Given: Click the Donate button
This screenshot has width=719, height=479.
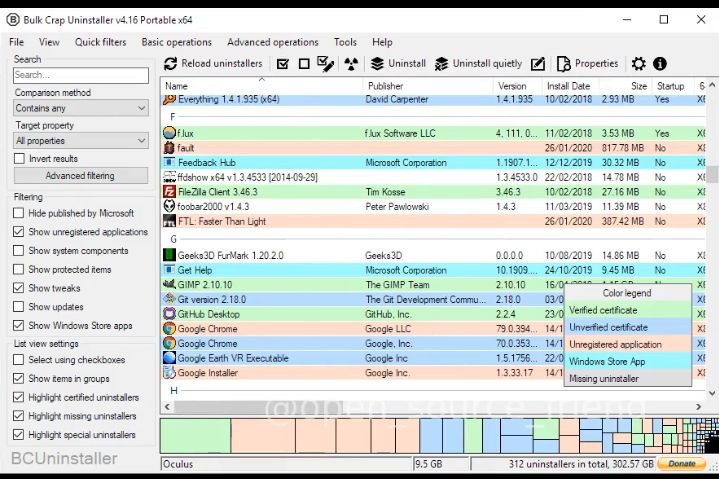Looking at the screenshot, I should tap(682, 463).
